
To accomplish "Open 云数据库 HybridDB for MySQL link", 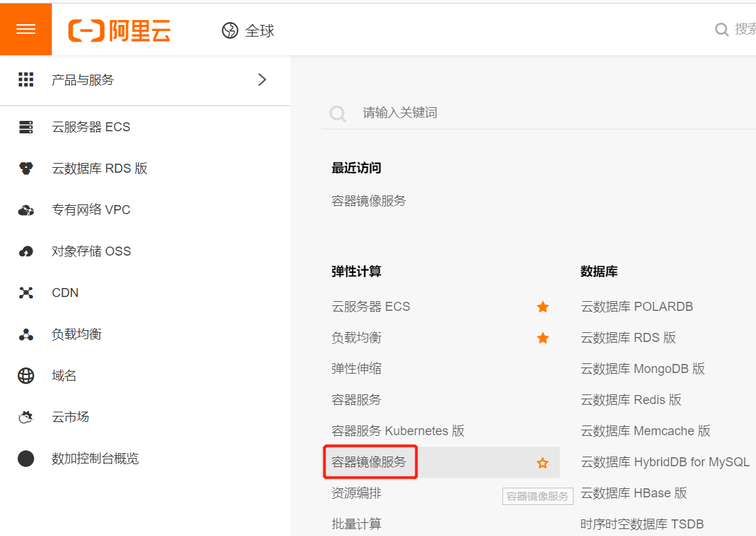I will [665, 462].
